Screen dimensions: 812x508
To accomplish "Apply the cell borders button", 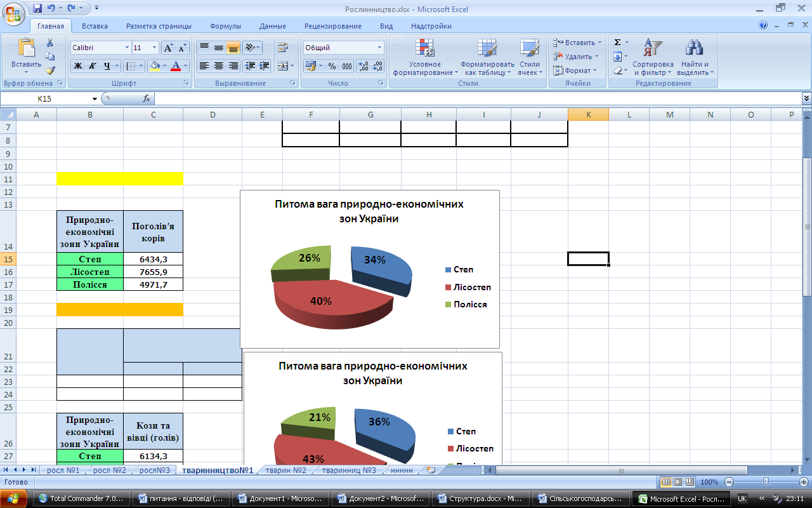I will click(x=129, y=66).
